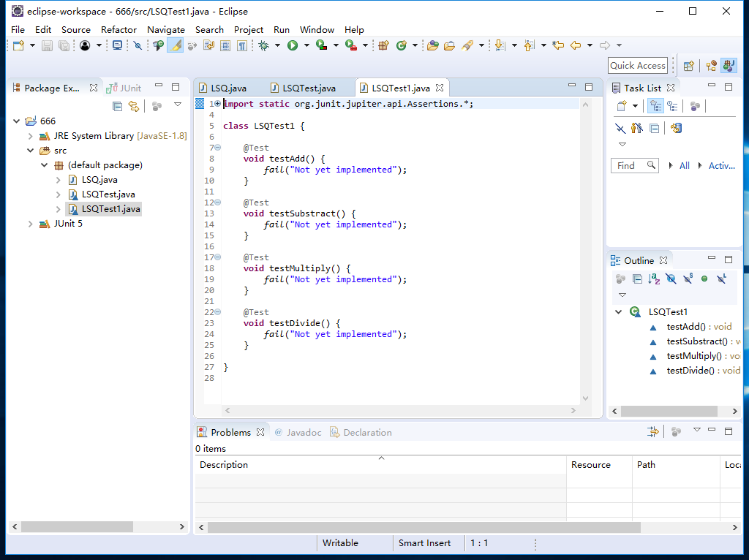Click the Debug bug icon
This screenshot has width=749, height=560.
263,45
